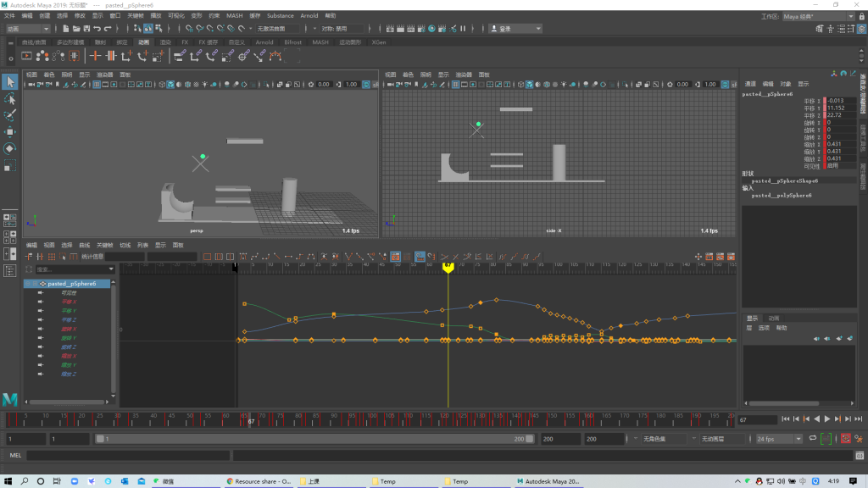Screen dimensions: 868x488
Task: Click the yellow Graph Editor time marker
Action: pos(448,267)
